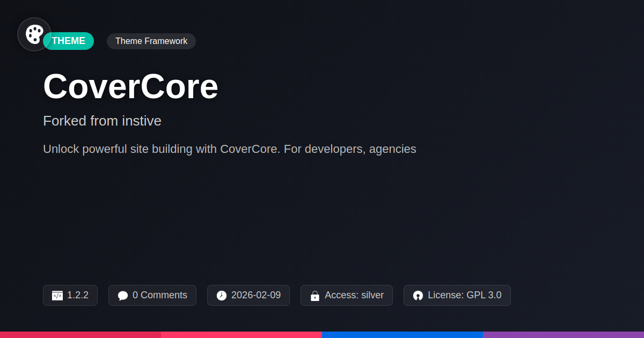The width and height of the screenshot is (644, 338).
Task: Open the 0 Comments badge
Action: tap(152, 295)
